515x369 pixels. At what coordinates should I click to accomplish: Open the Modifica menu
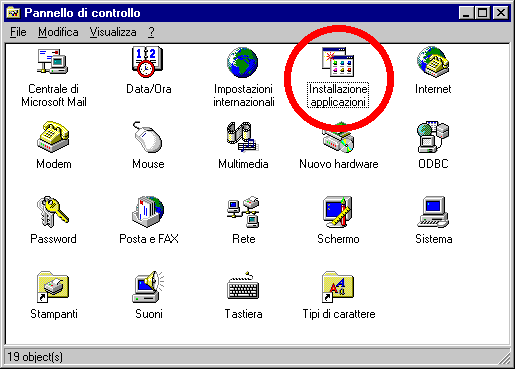pos(58,32)
